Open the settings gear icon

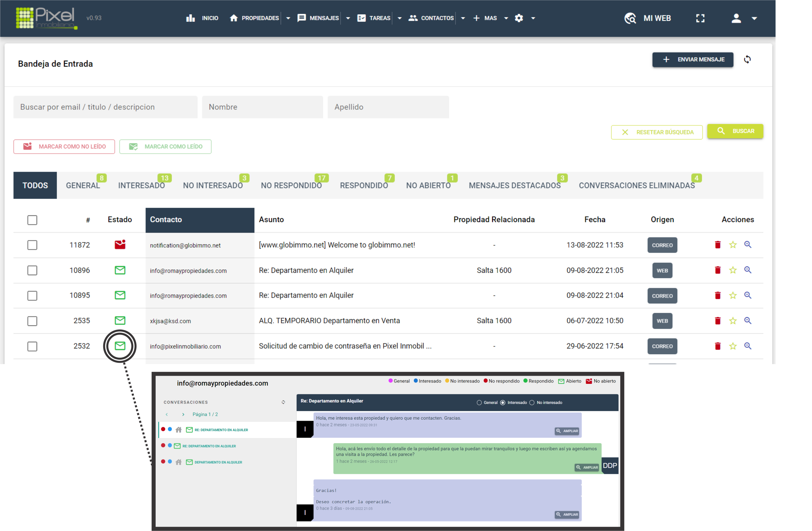pos(519,18)
